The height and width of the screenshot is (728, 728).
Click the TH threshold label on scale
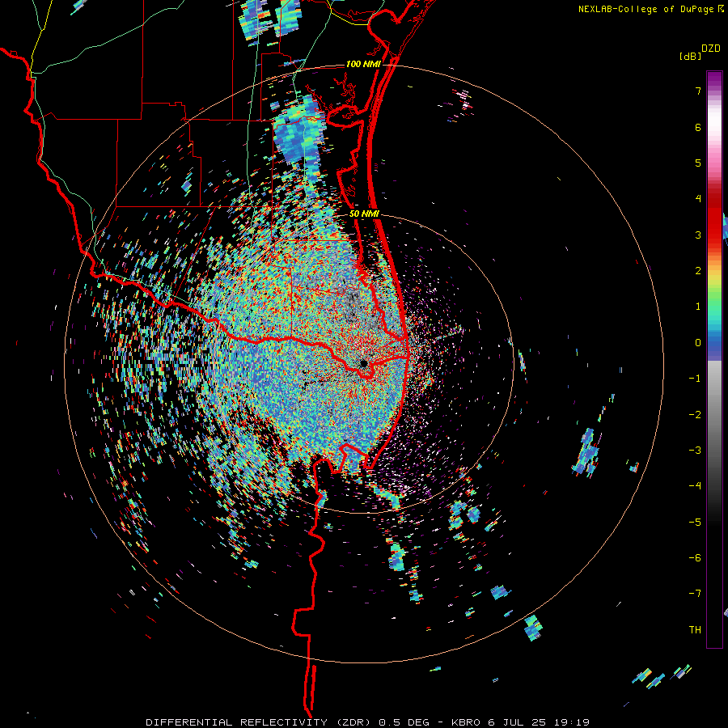tap(695, 630)
